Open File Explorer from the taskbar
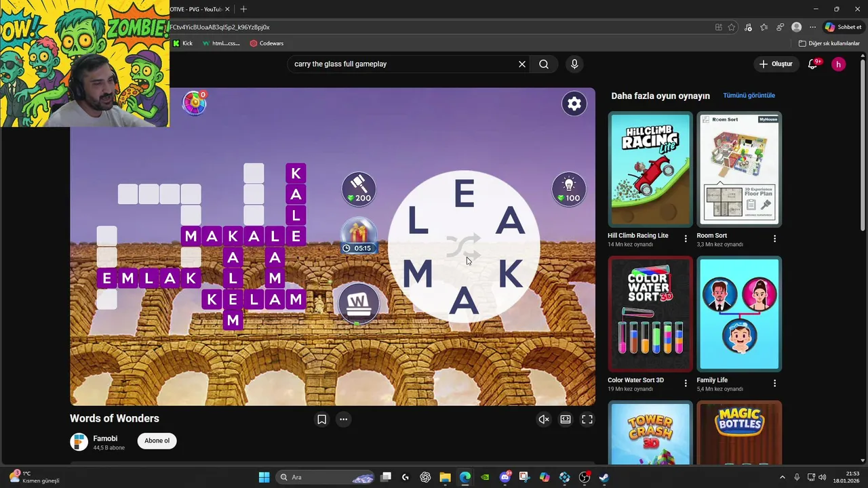 coord(445,477)
